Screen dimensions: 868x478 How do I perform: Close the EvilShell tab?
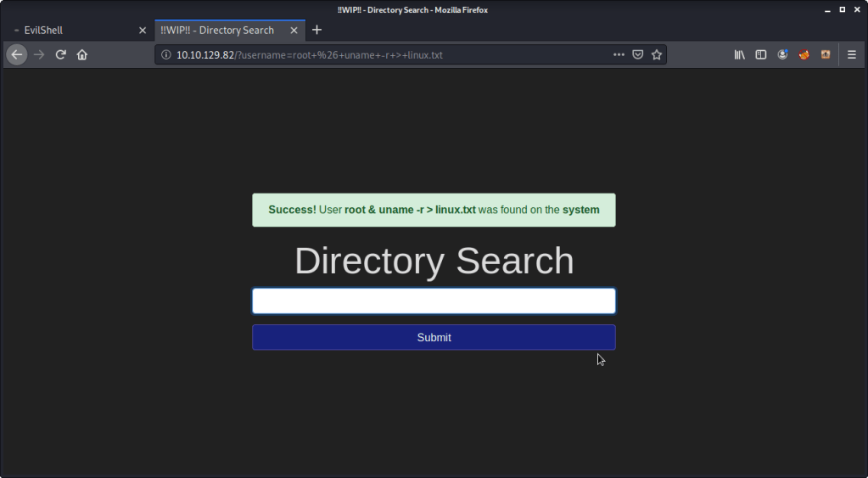[x=143, y=30]
